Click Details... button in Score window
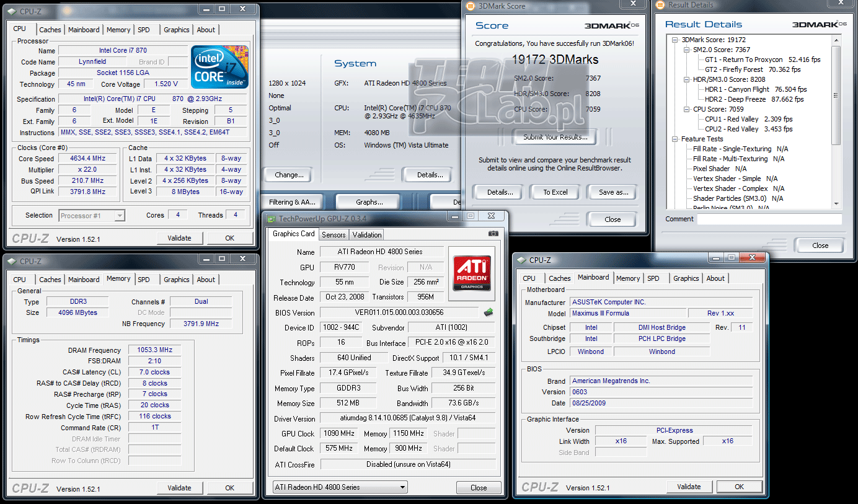 coord(500,192)
